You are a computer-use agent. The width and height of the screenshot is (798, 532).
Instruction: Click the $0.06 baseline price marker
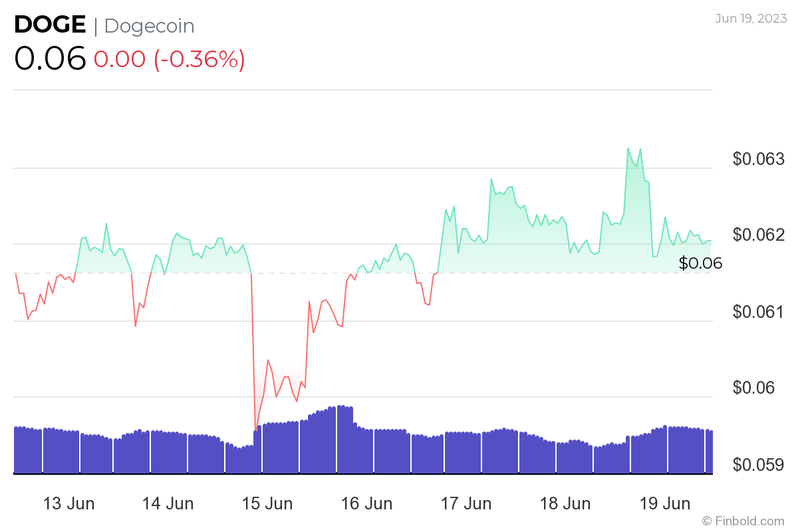coord(700,263)
